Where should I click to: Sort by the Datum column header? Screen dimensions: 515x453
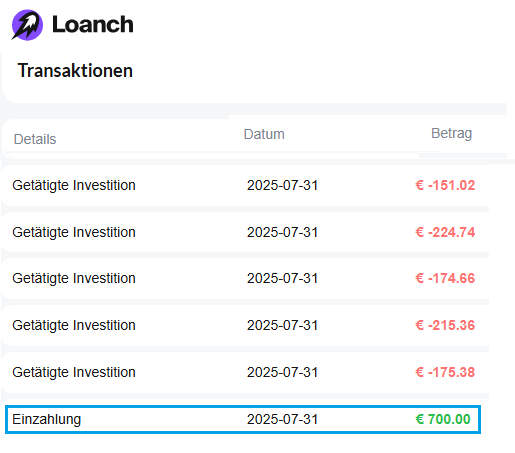coord(264,134)
